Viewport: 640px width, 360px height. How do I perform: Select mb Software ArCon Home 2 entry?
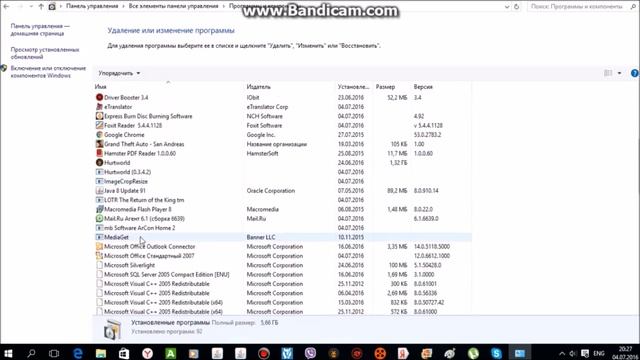tap(282, 228)
